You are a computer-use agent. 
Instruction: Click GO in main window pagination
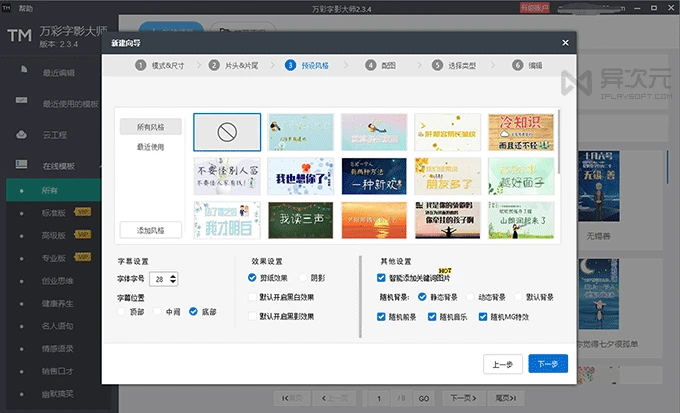pyautogui.click(x=424, y=398)
